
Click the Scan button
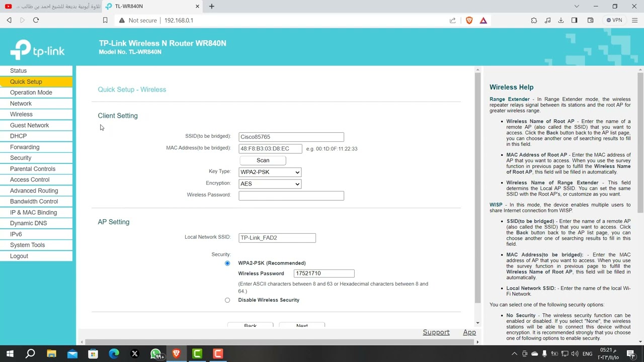[x=263, y=160]
